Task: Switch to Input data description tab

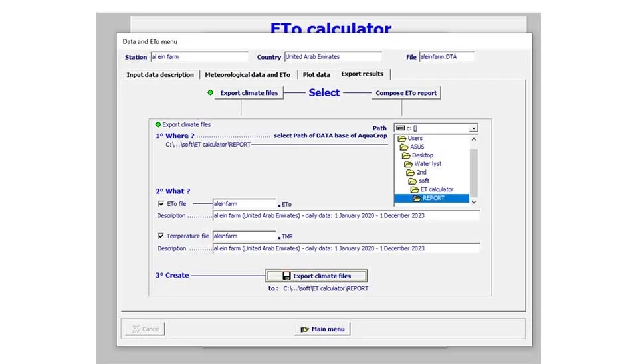Action: click(x=160, y=75)
